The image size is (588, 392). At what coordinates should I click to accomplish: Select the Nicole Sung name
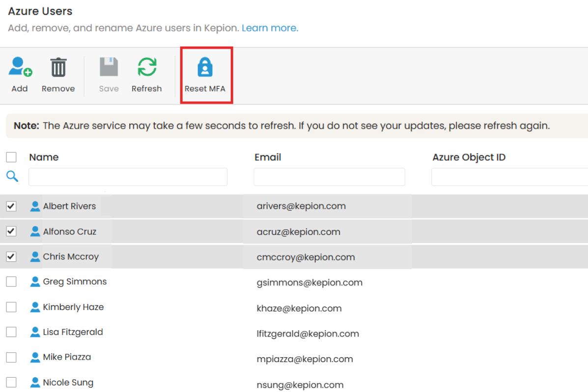tap(68, 383)
